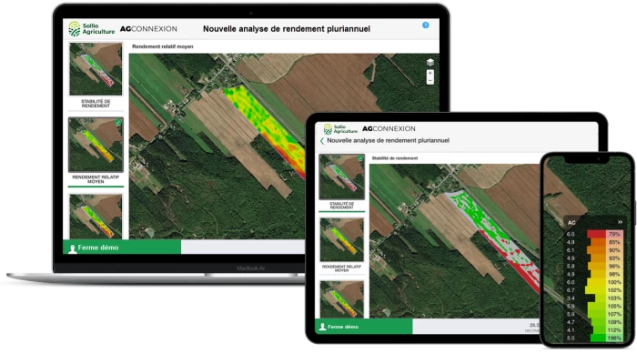Click the green-red stability field on tablet map

click(x=493, y=238)
